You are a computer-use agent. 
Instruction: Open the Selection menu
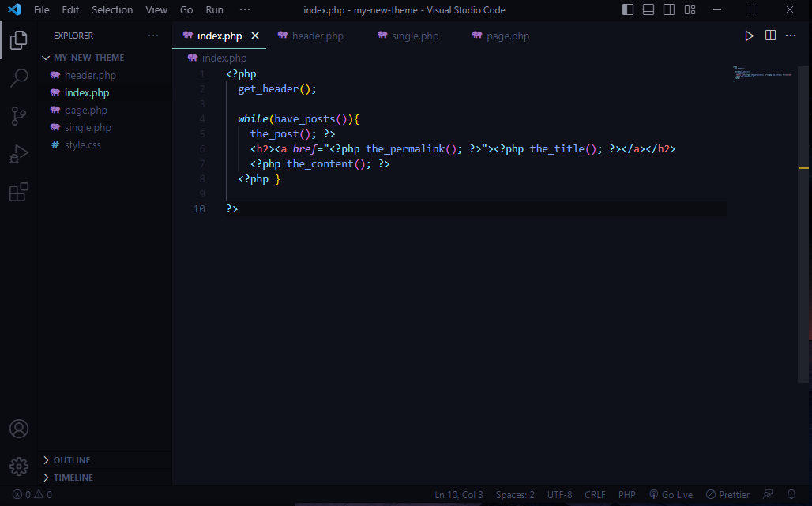[x=112, y=9]
